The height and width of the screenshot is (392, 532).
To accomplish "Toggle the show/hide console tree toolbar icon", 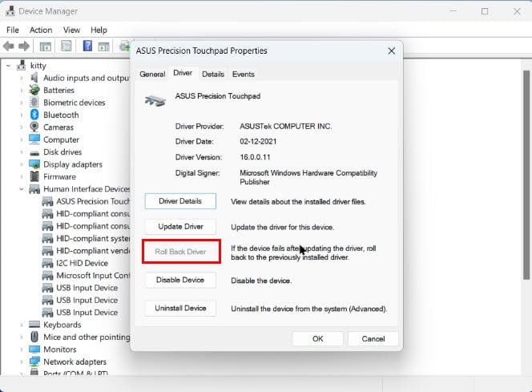I will 46,46.
